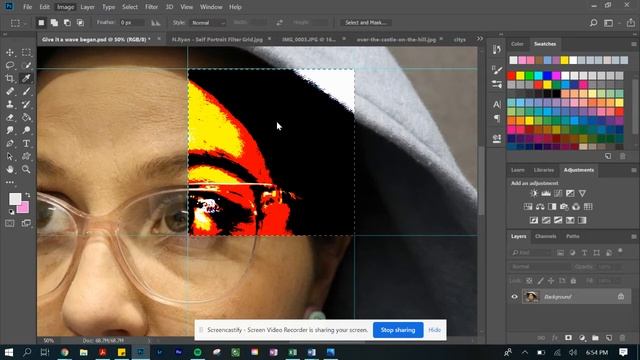Select the Rectangular Marquee tool in toolbox
Viewport: 640px width, 360px height.
[26, 53]
